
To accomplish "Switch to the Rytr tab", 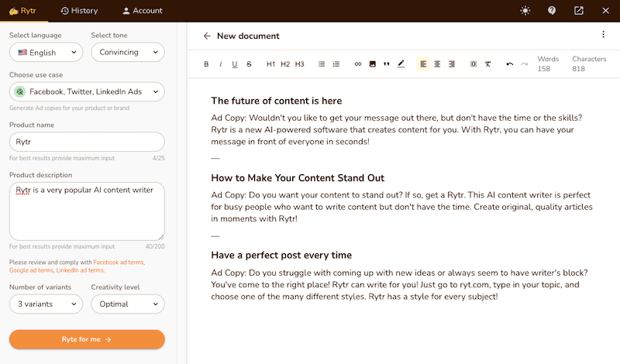I will tap(22, 11).
